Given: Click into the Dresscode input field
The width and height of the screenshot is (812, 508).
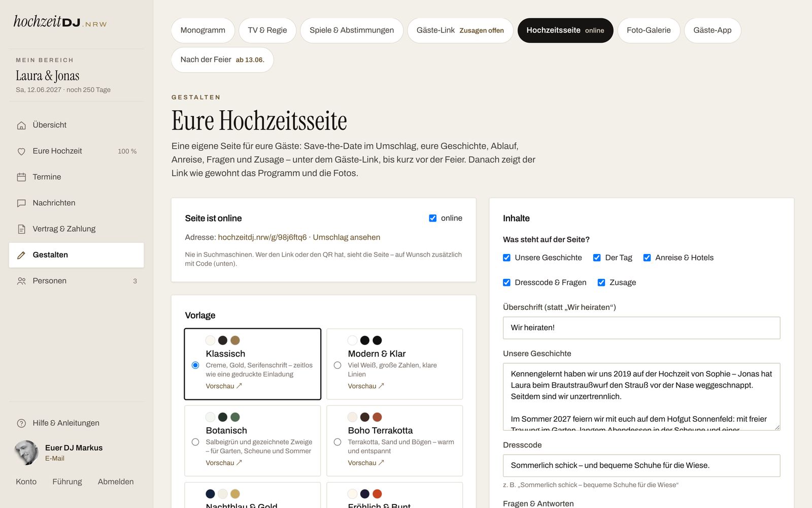Looking at the screenshot, I should (x=641, y=465).
